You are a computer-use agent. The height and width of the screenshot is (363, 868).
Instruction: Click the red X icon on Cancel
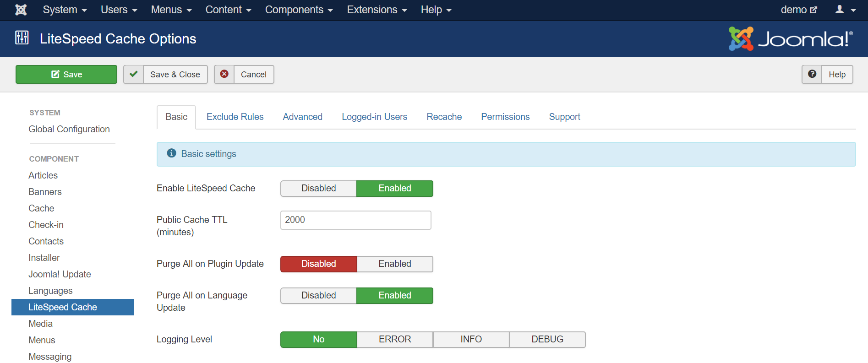(x=224, y=74)
